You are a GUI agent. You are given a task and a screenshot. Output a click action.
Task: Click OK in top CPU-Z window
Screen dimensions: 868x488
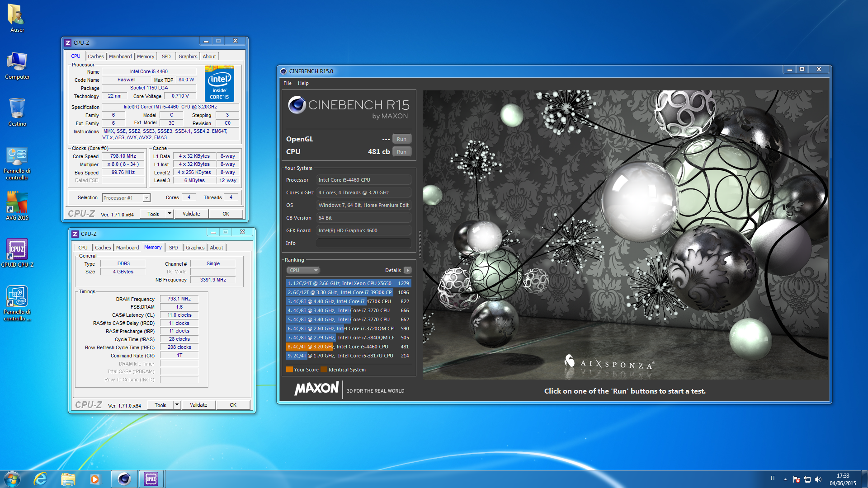pos(226,214)
